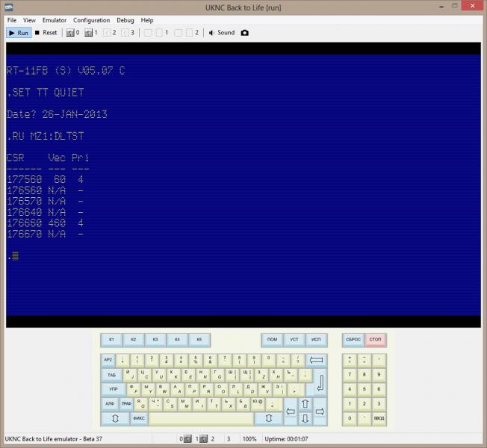This screenshot has width=487, height=448.
Task: Expand the Configuration menu
Action: (91, 20)
